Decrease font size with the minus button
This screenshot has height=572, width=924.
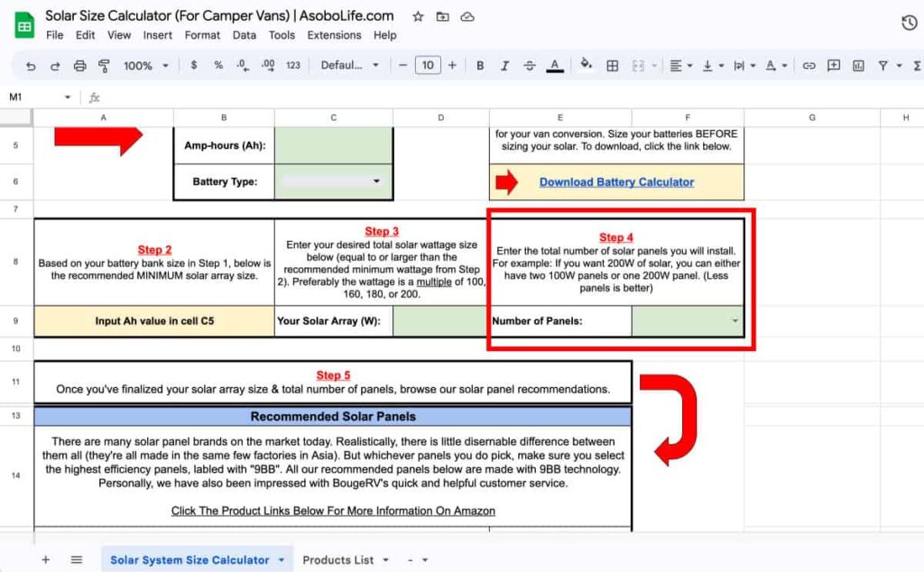[403, 65]
